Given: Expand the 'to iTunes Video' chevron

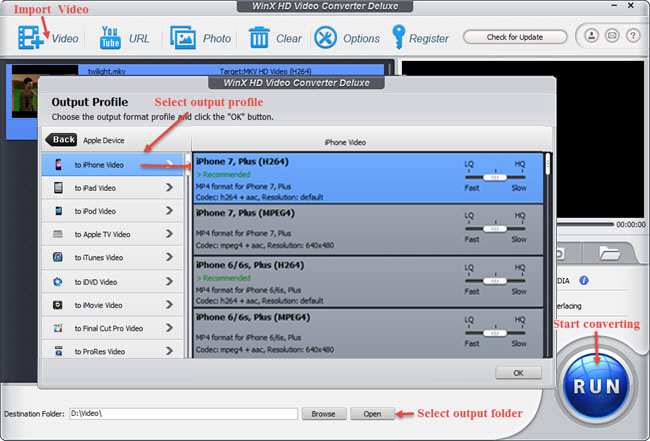Looking at the screenshot, I should tap(169, 257).
